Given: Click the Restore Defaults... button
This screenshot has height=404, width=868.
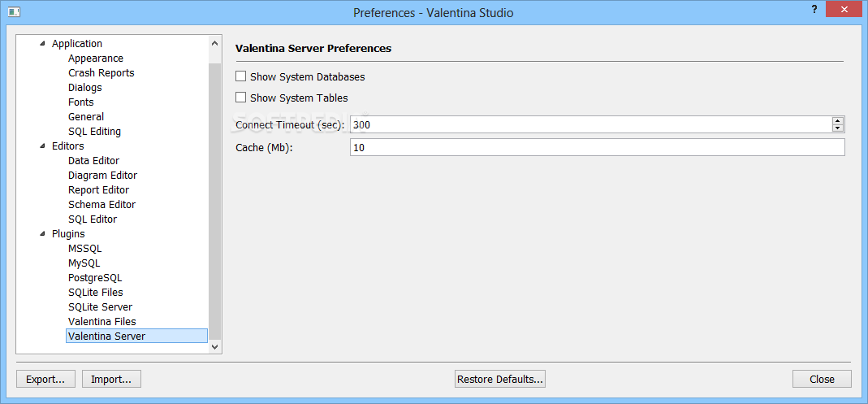Looking at the screenshot, I should click(x=500, y=379).
